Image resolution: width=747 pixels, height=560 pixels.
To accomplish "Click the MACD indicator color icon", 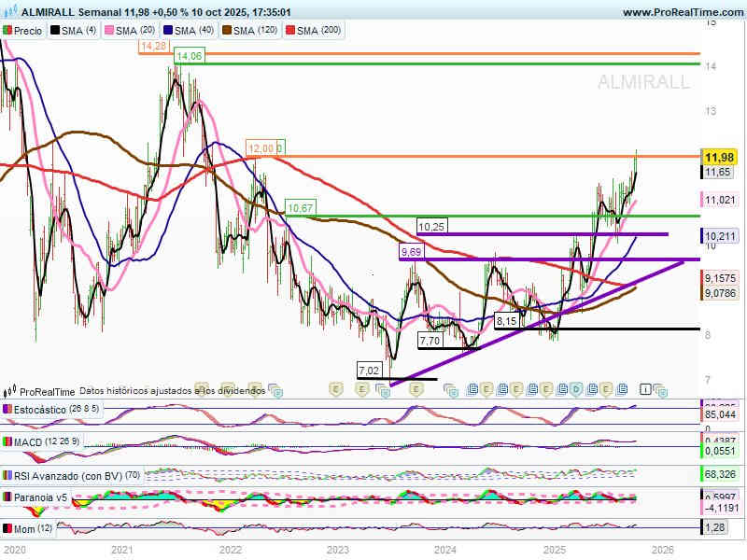I will pos(8,441).
